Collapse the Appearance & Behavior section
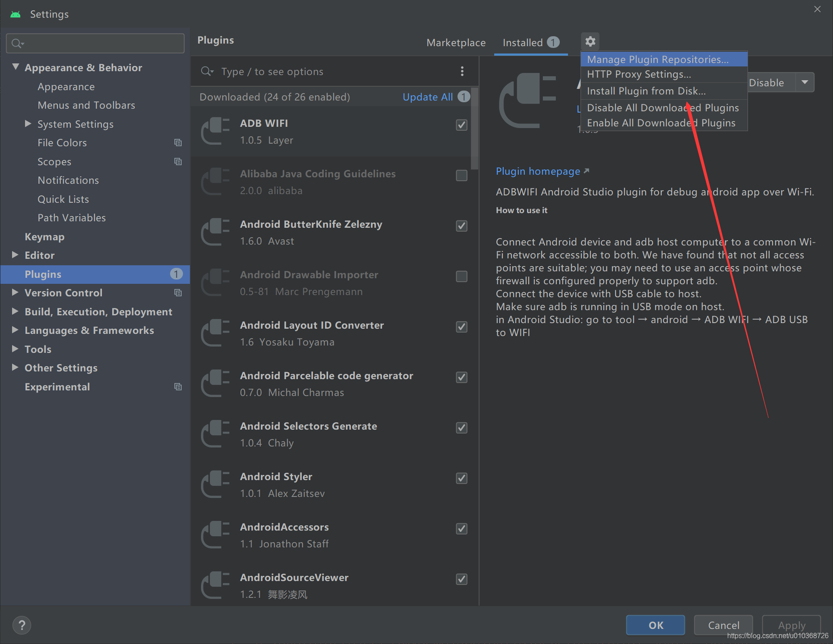Viewport: 833px width, 644px height. point(16,67)
